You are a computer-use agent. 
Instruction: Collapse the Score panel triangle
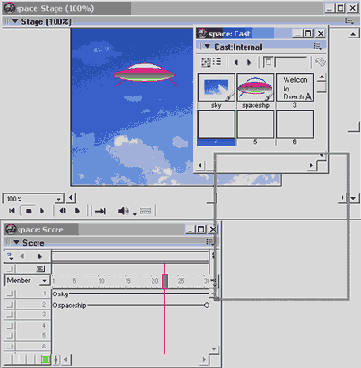[x=15, y=242]
